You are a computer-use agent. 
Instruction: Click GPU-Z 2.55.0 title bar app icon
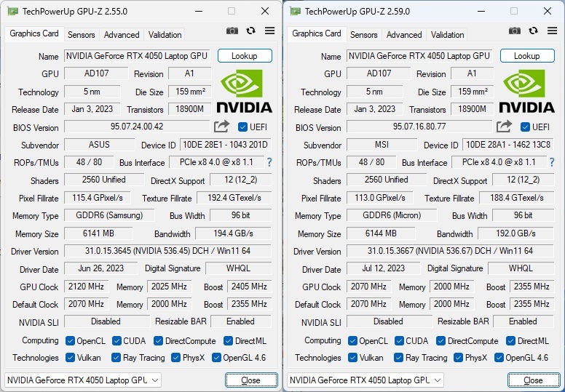click(12, 12)
